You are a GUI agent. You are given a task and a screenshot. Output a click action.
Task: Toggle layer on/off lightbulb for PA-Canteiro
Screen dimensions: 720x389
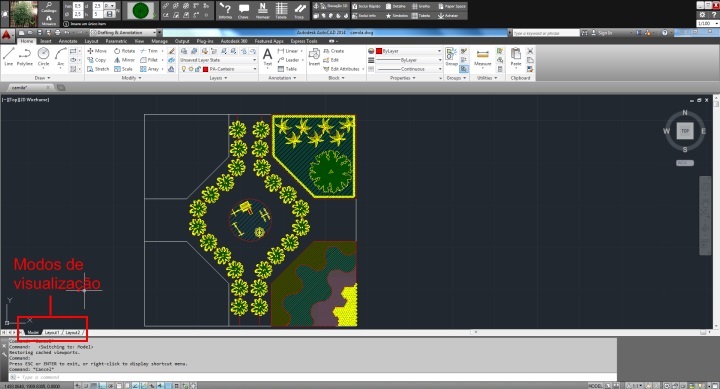(184, 69)
